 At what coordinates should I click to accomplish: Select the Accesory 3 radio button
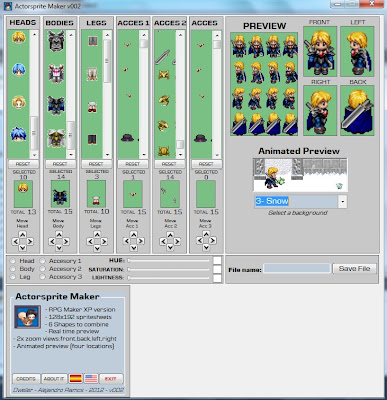coord(43,277)
